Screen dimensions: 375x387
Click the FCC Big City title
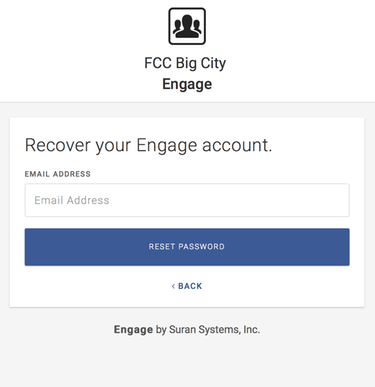tap(185, 63)
